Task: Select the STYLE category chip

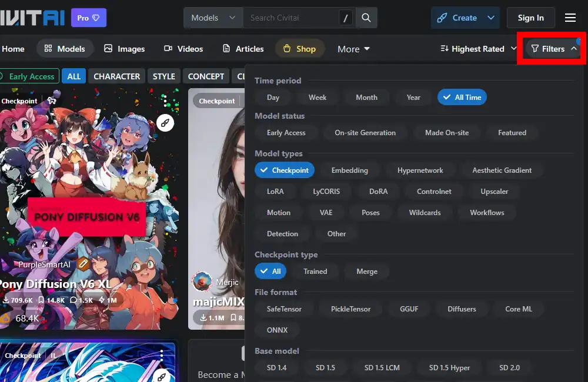Action: (x=164, y=76)
